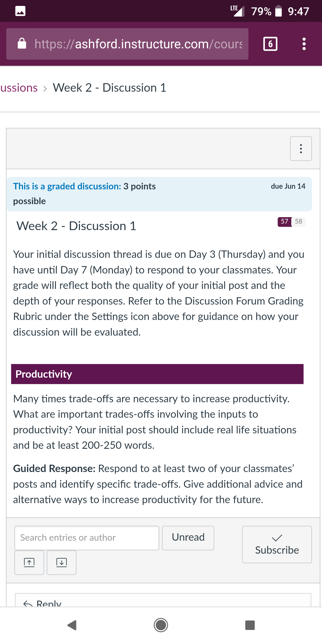Click the 57 unread replies badge

(x=284, y=222)
